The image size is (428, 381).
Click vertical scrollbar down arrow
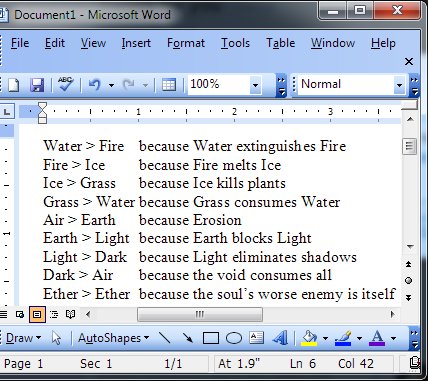click(409, 247)
